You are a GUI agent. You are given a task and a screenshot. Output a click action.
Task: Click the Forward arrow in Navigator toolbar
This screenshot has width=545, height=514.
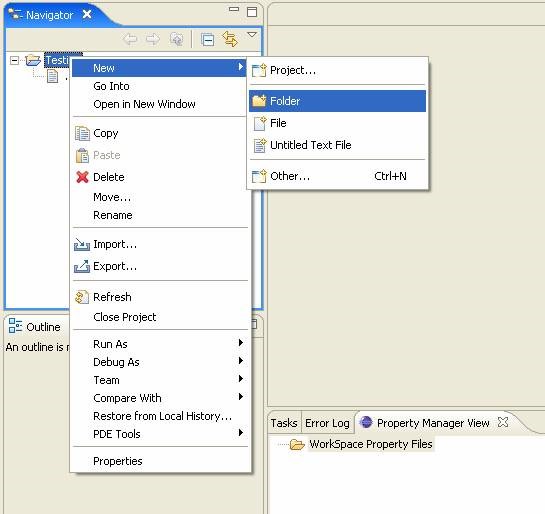pos(153,39)
